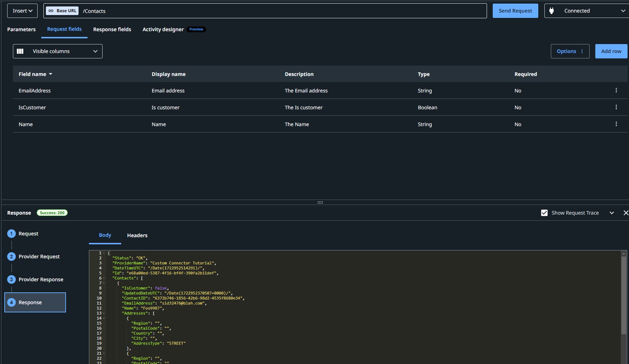This screenshot has height=364, width=629.
Task: Select the Provider Response trace step
Action: click(36, 279)
